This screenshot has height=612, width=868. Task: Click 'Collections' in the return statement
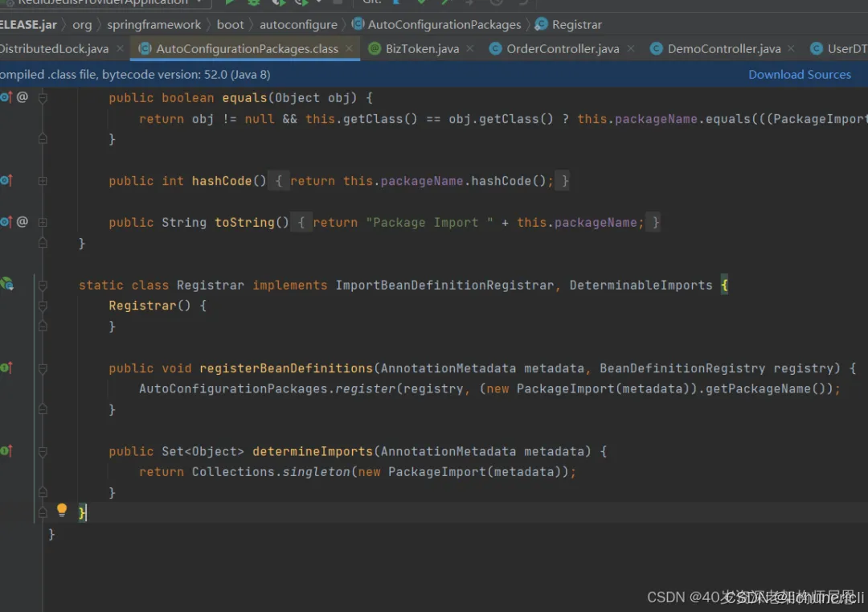pos(233,472)
